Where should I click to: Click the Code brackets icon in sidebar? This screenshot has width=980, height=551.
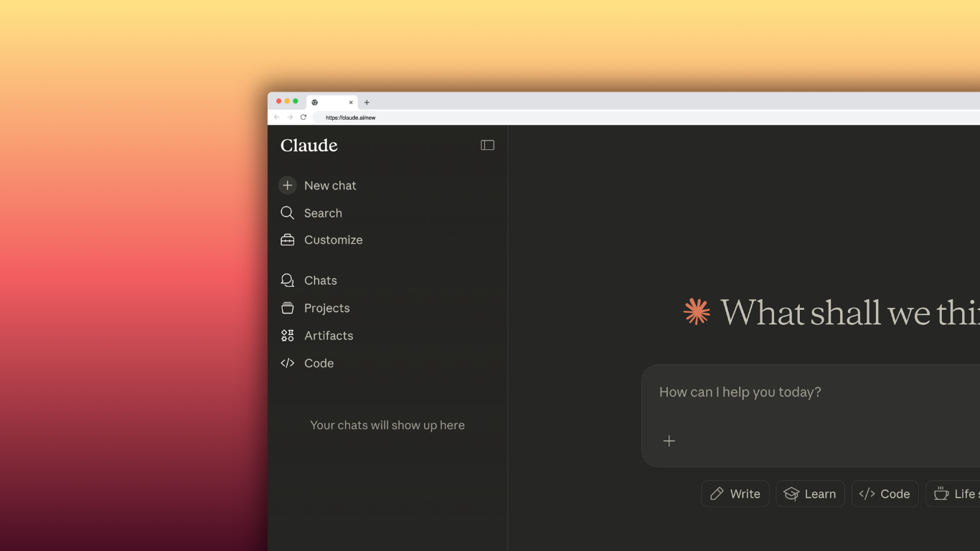point(287,363)
